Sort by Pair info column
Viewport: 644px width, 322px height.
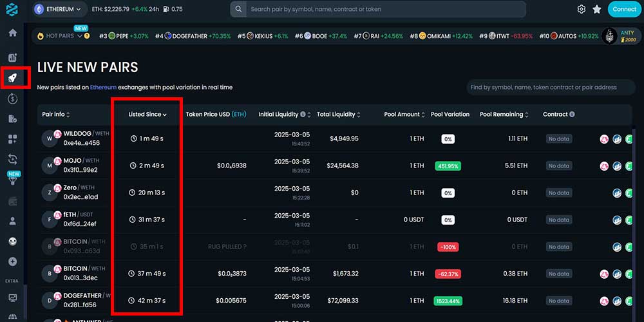56,115
